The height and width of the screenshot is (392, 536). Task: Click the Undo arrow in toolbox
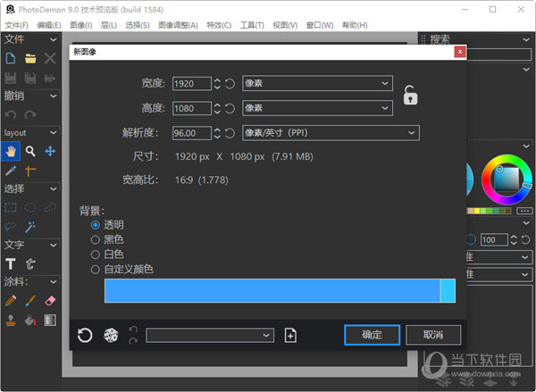coord(11,115)
